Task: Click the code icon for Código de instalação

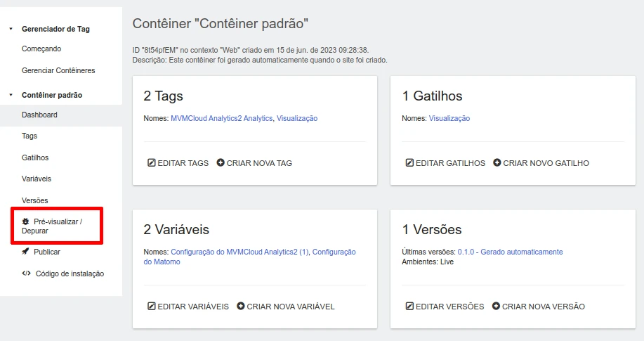Action: 27,274
